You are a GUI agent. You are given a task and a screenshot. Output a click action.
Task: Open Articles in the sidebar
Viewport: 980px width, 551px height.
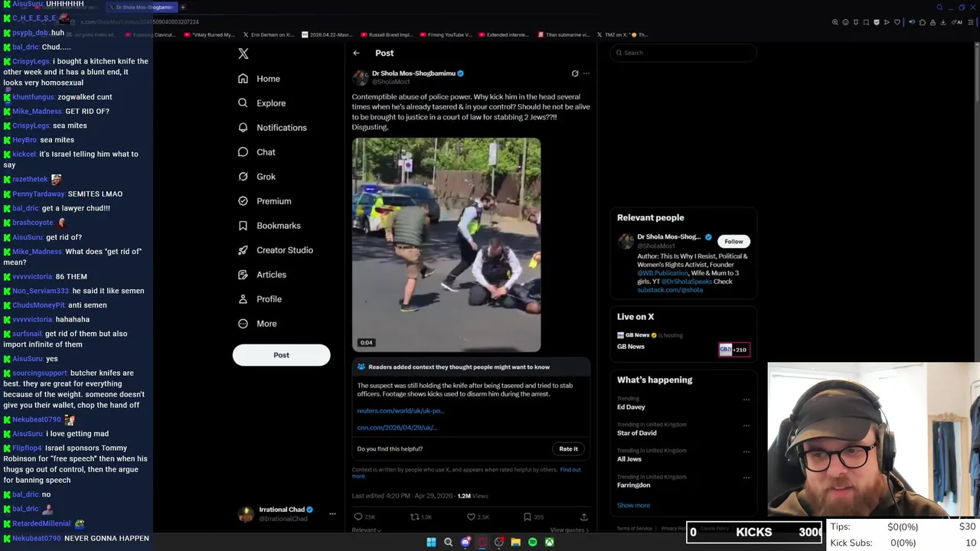coord(262,275)
